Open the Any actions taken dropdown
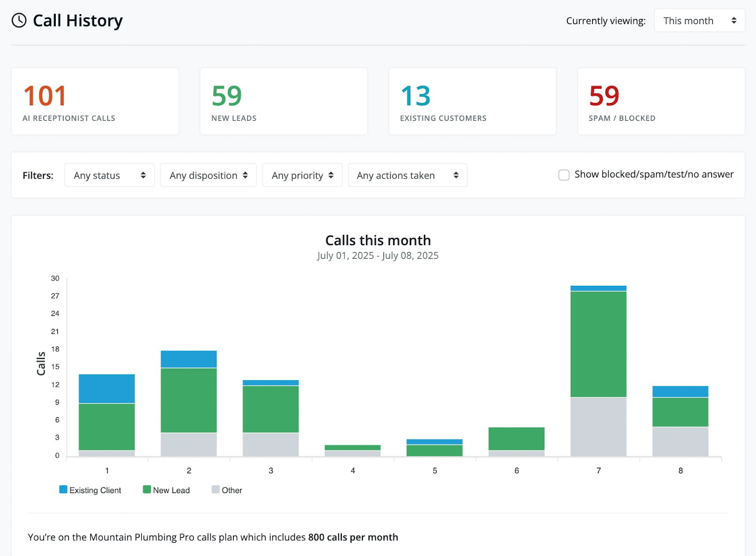This screenshot has height=556, width=756. coord(407,175)
